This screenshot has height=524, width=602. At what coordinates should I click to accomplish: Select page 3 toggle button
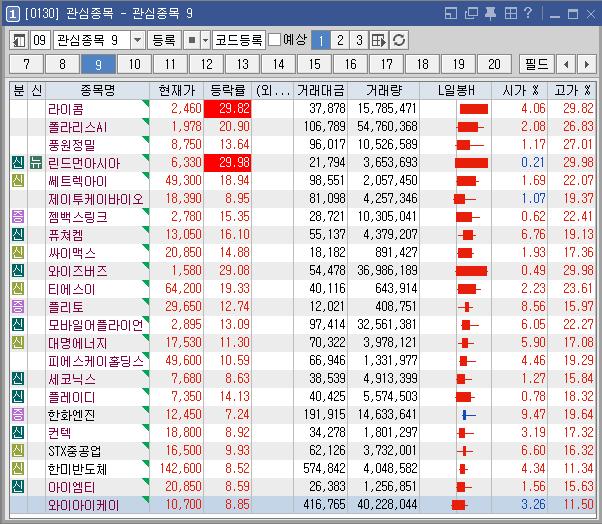(359, 40)
